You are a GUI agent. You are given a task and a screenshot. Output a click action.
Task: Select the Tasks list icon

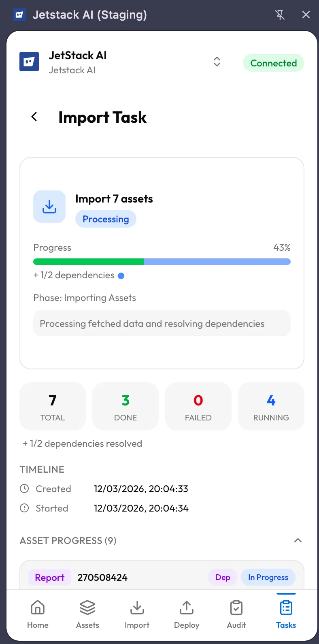286,608
